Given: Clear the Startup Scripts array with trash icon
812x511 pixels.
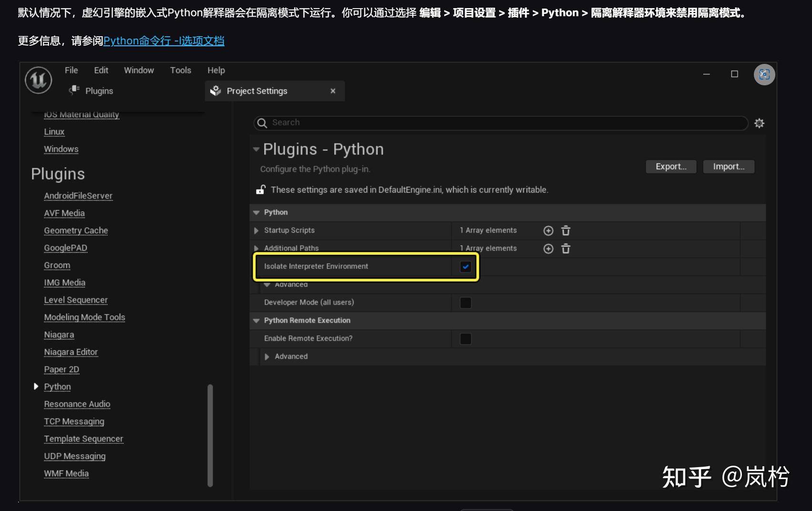Looking at the screenshot, I should pyautogui.click(x=566, y=230).
